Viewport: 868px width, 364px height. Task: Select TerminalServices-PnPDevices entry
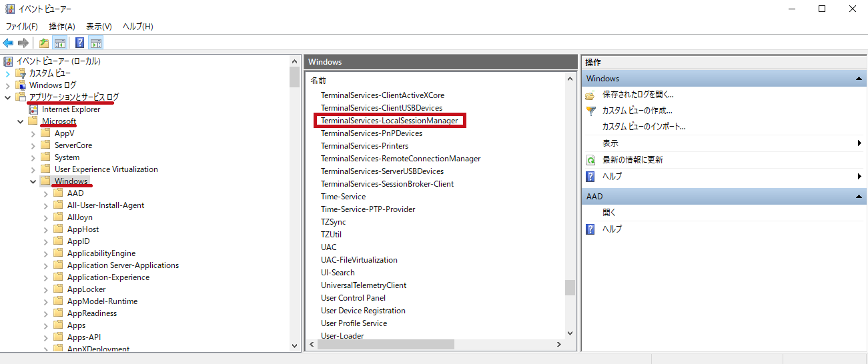pos(372,133)
